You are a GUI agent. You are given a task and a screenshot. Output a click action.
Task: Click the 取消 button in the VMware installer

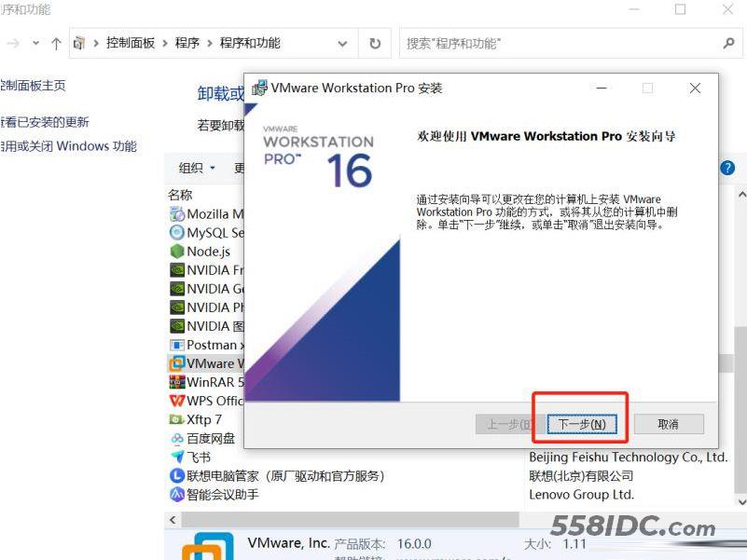pyautogui.click(x=669, y=424)
